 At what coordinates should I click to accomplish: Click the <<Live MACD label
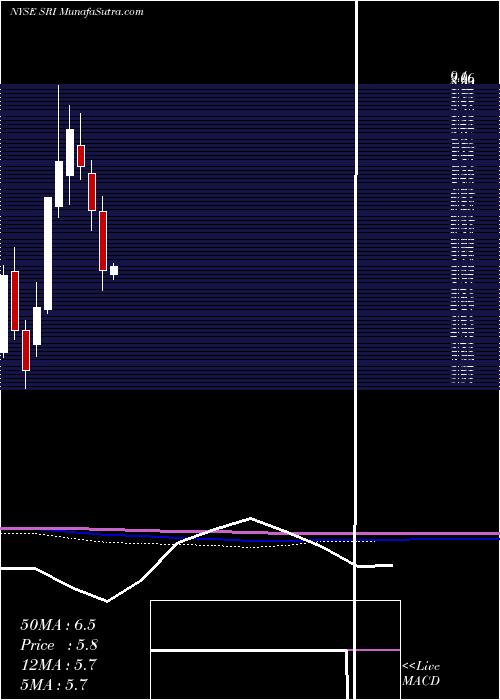click(421, 674)
